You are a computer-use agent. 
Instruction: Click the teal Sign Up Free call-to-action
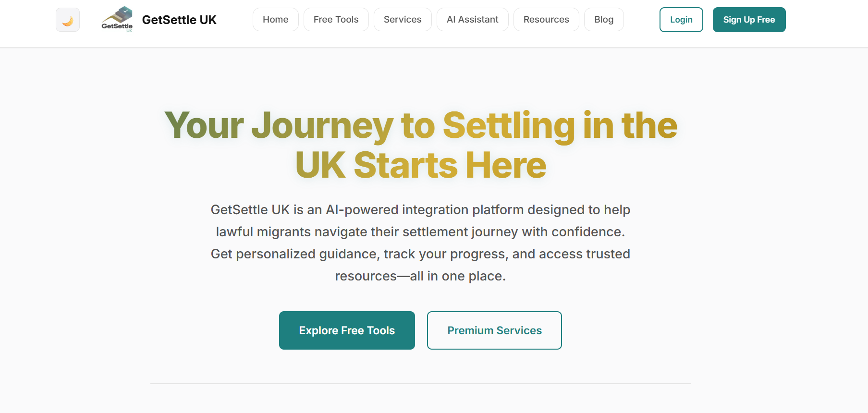[x=749, y=20]
